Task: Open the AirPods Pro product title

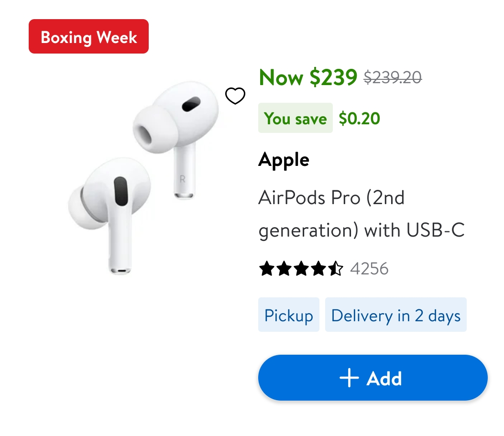Action: (361, 214)
